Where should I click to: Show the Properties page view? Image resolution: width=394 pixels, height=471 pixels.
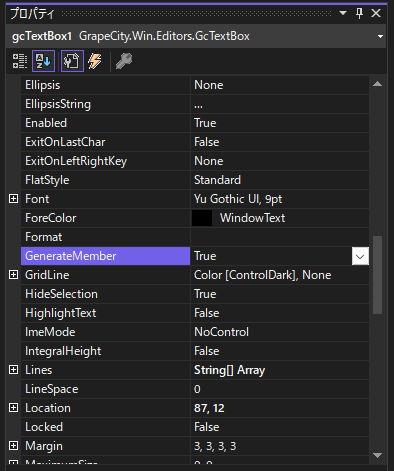(72, 61)
